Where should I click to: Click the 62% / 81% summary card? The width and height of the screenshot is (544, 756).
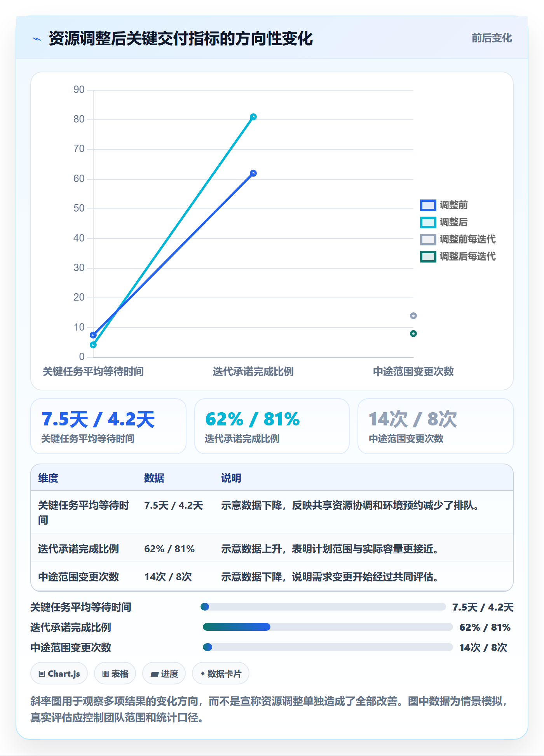coord(272,426)
